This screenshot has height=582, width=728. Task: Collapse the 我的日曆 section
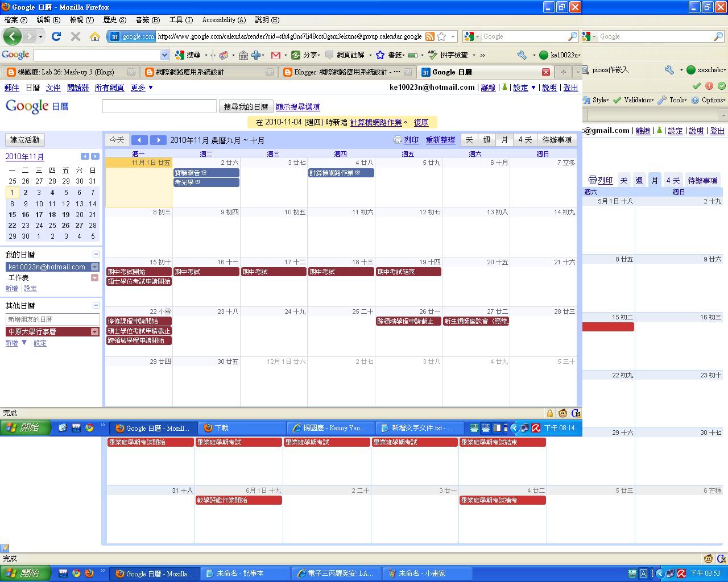[x=96, y=255]
